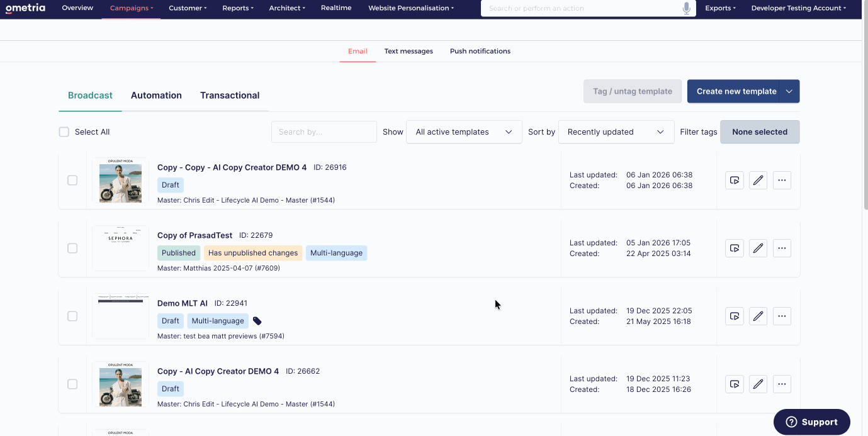Go to Realtime in the top navigation
The width and height of the screenshot is (868, 436).
pyautogui.click(x=336, y=8)
